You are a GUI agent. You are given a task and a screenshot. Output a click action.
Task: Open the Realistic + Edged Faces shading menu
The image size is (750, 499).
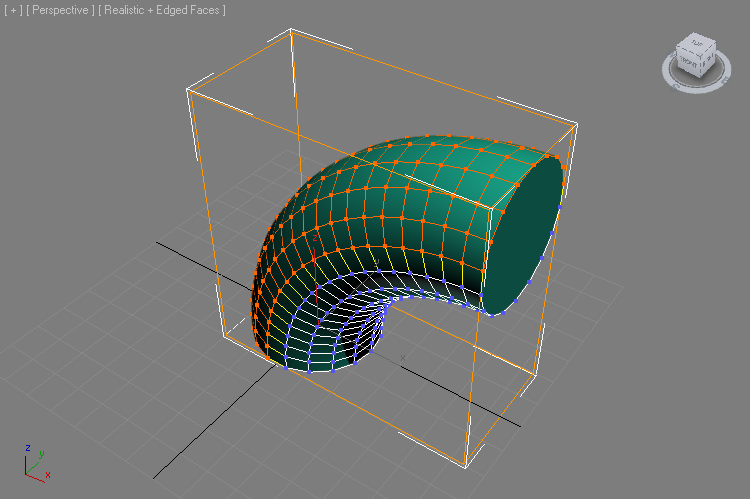click(162, 10)
